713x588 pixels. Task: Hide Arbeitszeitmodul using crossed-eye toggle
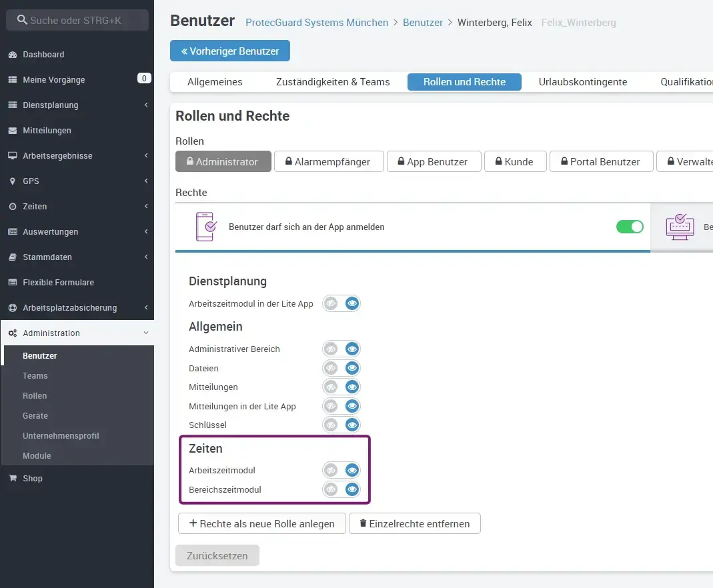[x=331, y=471]
